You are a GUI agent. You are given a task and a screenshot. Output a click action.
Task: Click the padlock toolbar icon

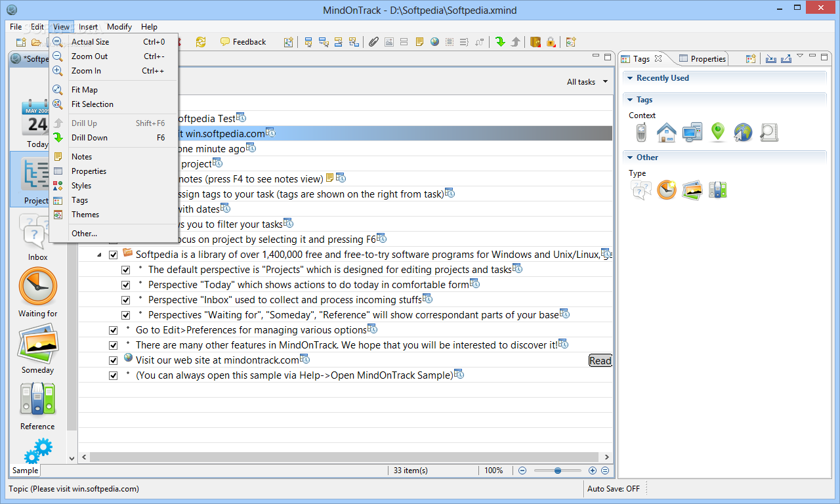point(551,42)
